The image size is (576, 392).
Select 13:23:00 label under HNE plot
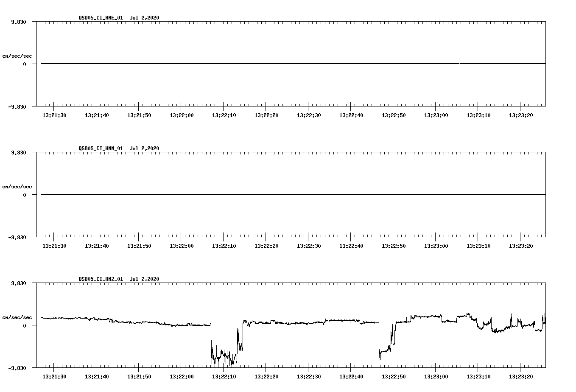(x=436, y=115)
